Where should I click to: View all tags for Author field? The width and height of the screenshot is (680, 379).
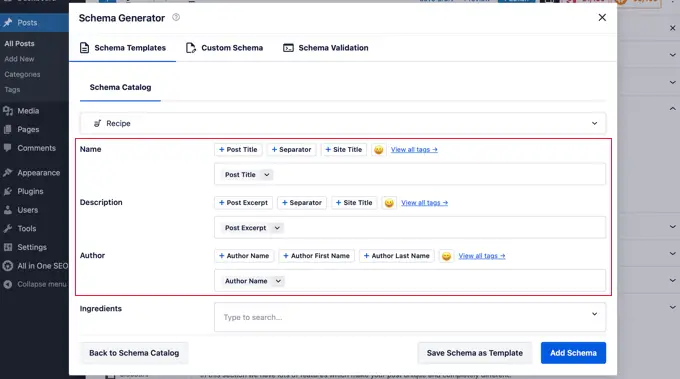tap(482, 256)
